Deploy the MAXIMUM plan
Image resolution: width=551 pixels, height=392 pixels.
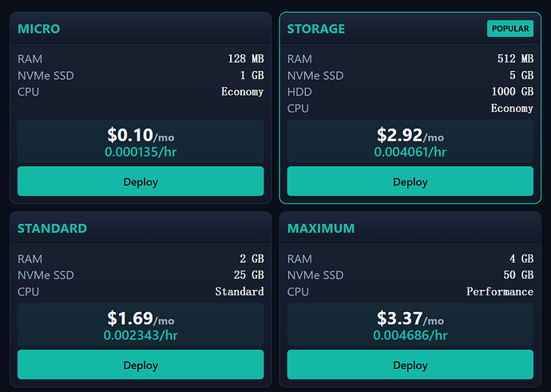410,365
